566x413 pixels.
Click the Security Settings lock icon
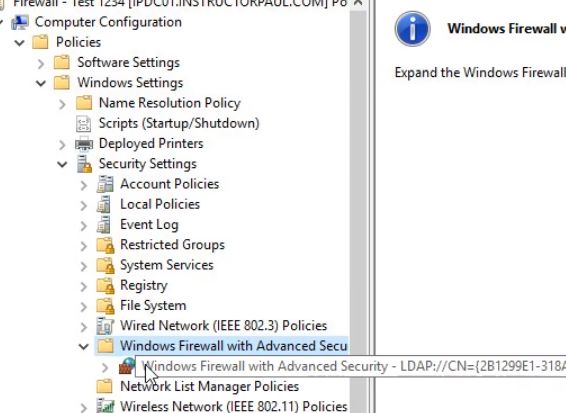tap(84, 164)
